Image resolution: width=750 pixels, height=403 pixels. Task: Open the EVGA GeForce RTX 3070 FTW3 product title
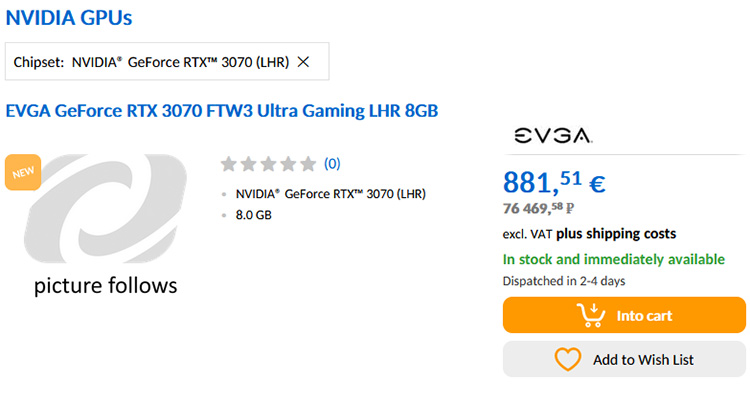[x=222, y=110]
